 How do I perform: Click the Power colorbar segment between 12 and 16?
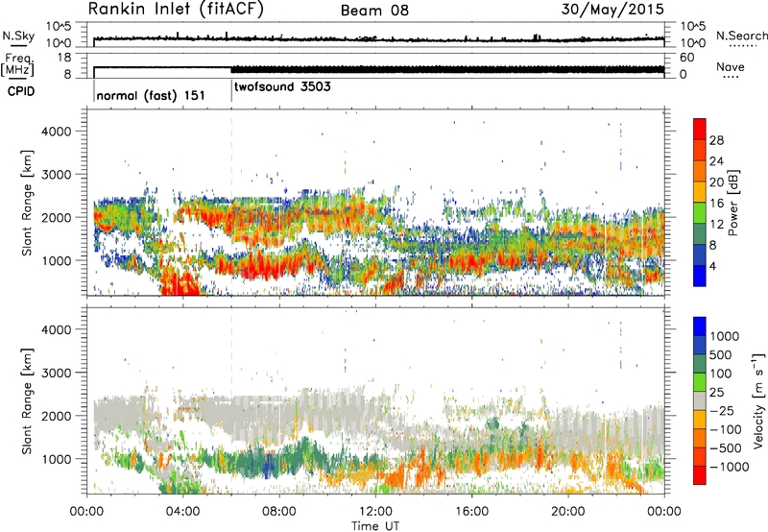pos(700,213)
